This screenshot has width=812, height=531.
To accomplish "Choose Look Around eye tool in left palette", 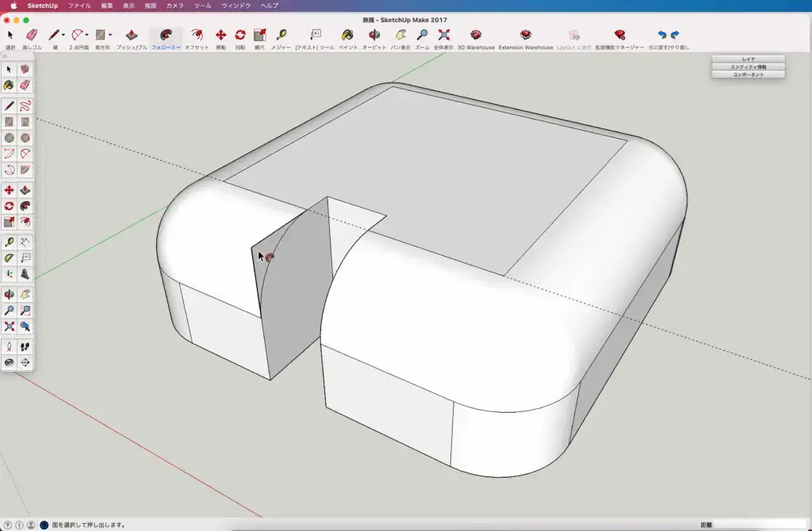I will (x=9, y=363).
